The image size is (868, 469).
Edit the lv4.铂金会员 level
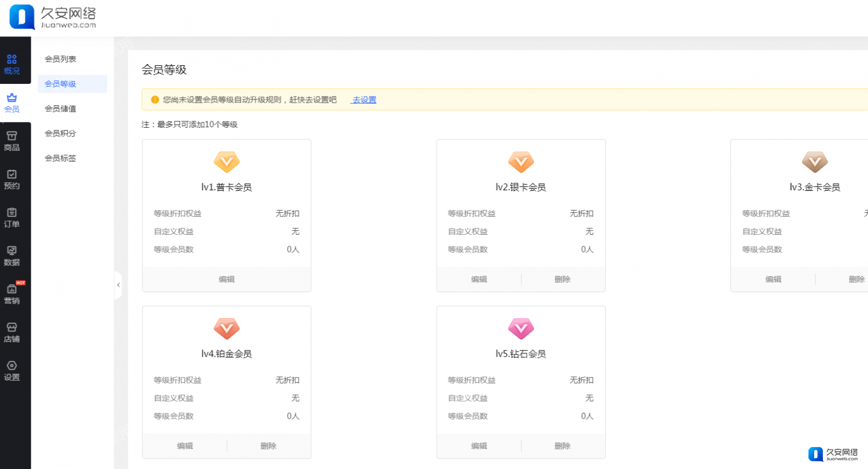tap(185, 446)
